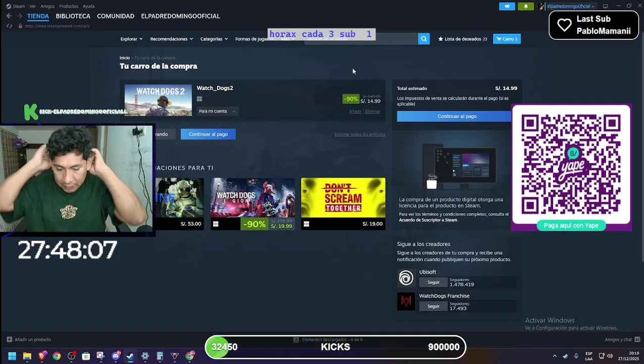The image size is (644, 364).
Task: Open the Carro 1 shopping cart button
Action: click(x=507, y=38)
